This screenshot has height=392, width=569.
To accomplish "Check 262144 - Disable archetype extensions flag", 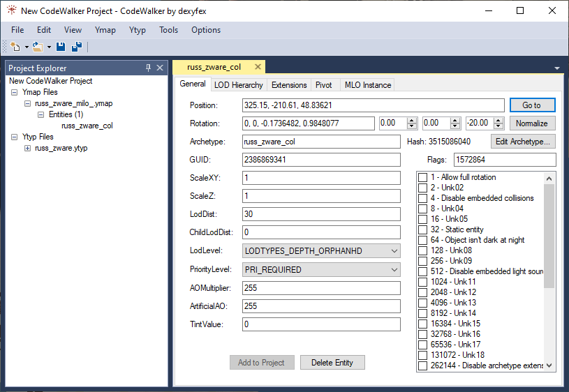I will point(423,365).
